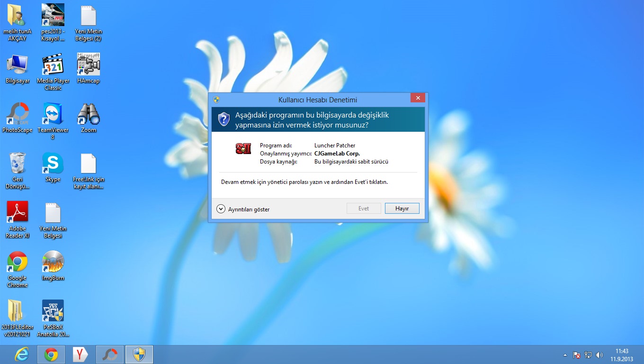Open the Adobe Reader XI shortcut
Viewport: 644px width, 364px height.
click(18, 213)
